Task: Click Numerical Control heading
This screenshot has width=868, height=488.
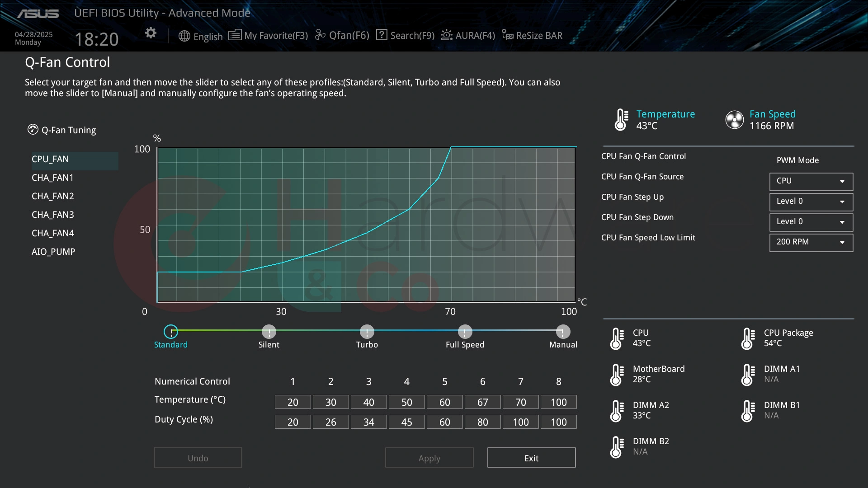Action: tap(192, 381)
